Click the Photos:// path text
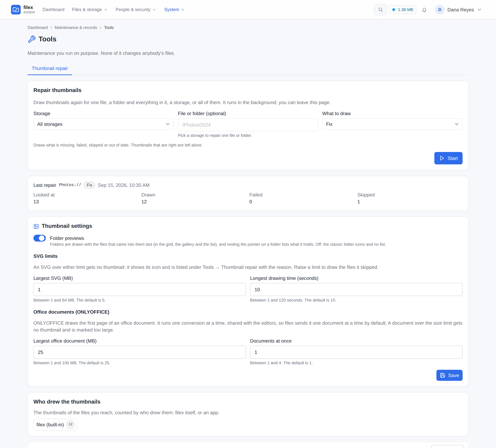Screen dimensions: 496x448 click(x=70, y=185)
